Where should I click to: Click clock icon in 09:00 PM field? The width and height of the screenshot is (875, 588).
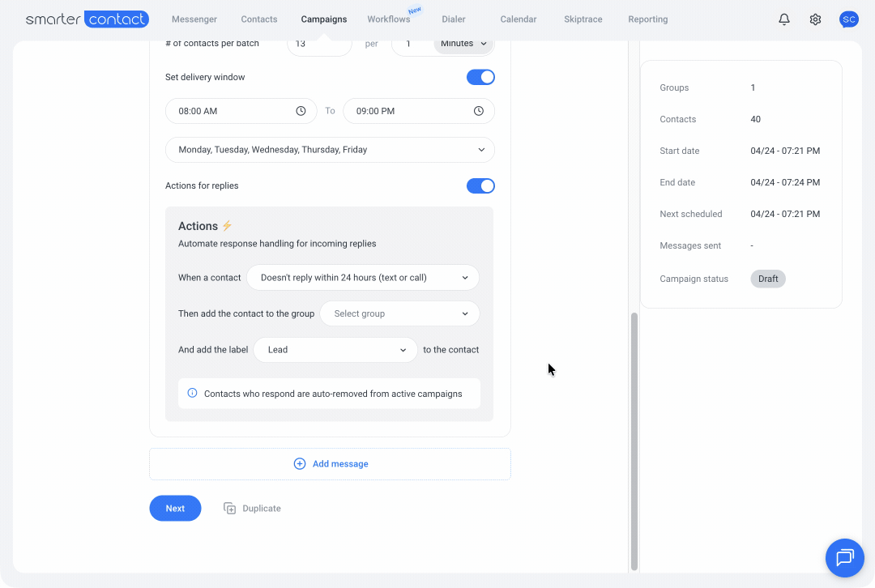click(479, 111)
